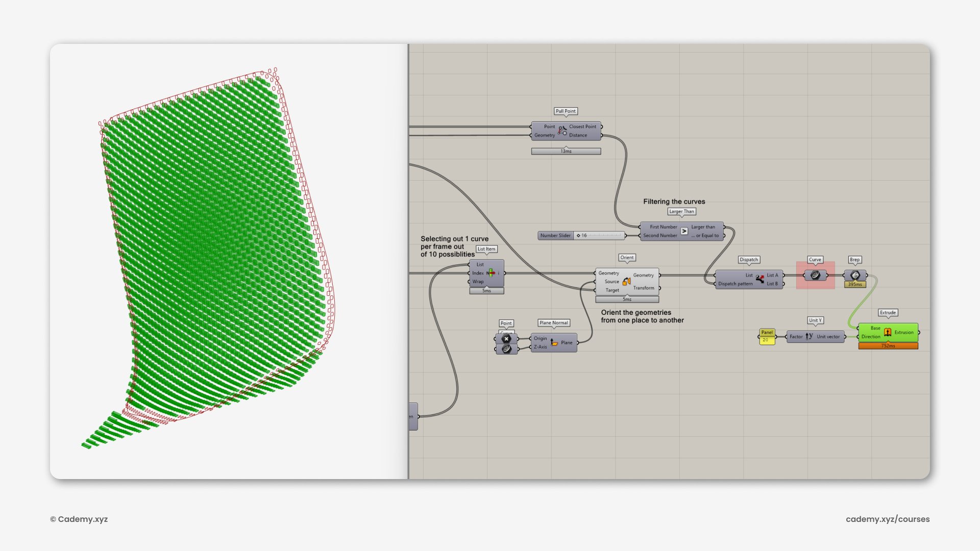Select the Plane Normal component icon
This screenshot has width=980, height=551.
554,342
